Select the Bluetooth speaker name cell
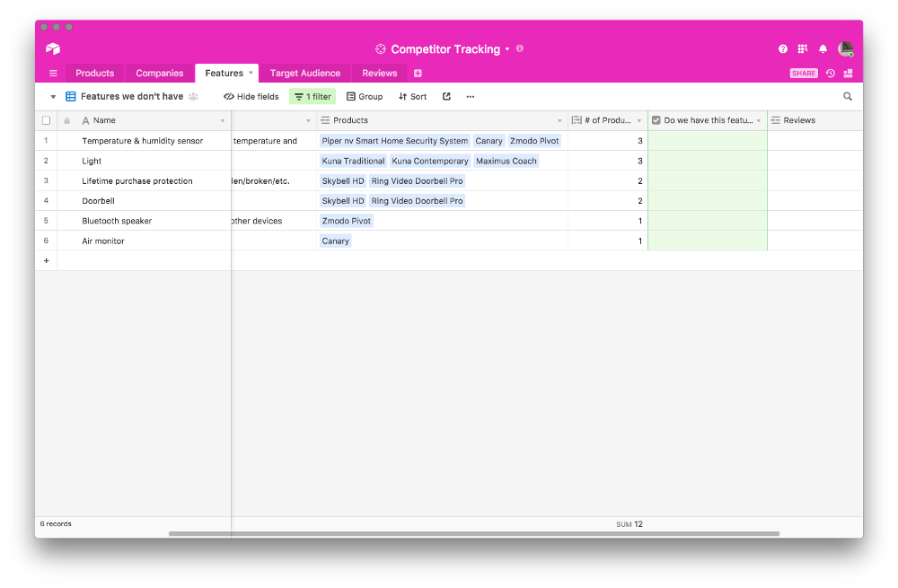 pyautogui.click(x=145, y=221)
